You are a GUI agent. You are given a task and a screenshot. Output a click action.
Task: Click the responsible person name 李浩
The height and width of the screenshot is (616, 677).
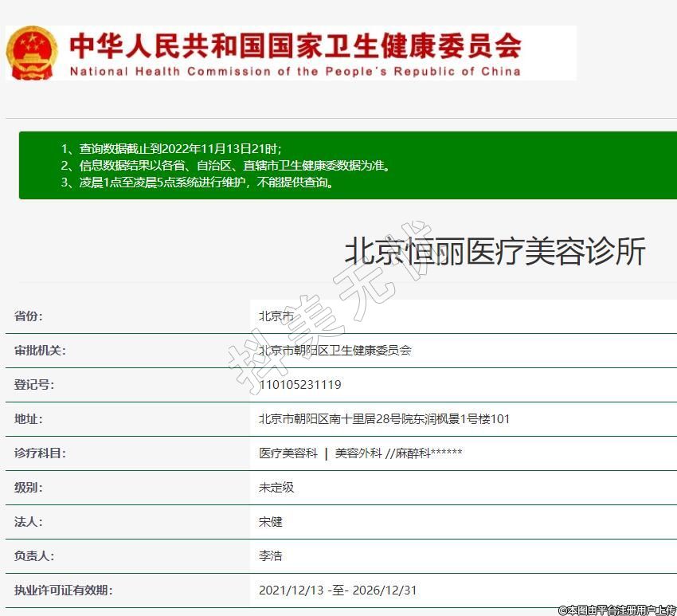tap(271, 556)
